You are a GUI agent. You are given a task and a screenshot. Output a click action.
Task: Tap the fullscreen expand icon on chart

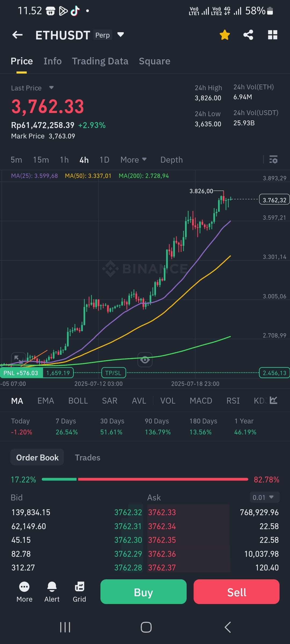pyautogui.click(x=19, y=360)
